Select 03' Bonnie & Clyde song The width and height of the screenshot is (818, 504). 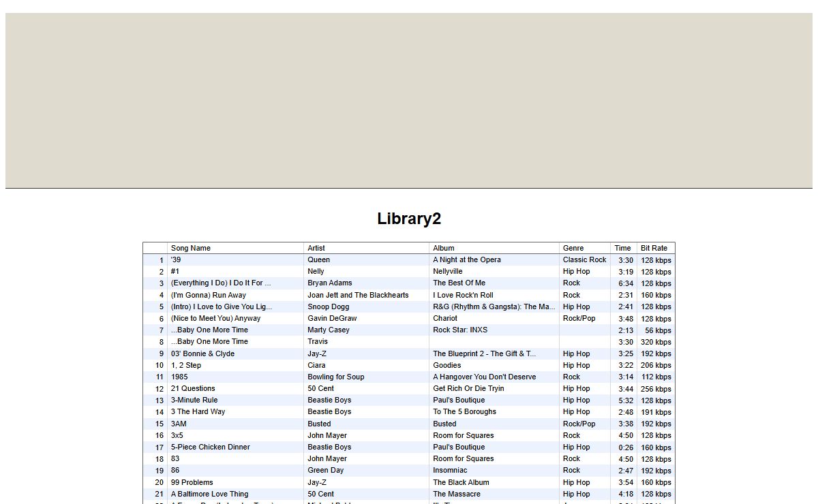(x=202, y=353)
